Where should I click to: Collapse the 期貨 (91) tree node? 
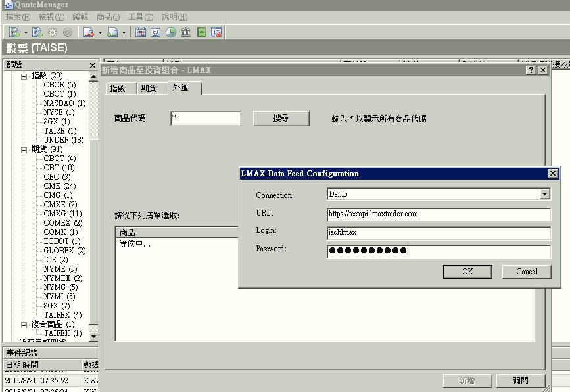24,150
